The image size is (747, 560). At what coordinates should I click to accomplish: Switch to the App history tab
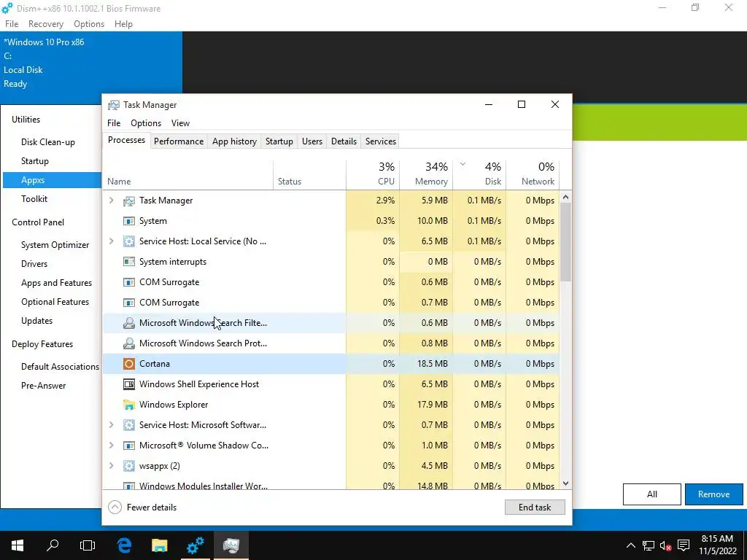coord(234,141)
